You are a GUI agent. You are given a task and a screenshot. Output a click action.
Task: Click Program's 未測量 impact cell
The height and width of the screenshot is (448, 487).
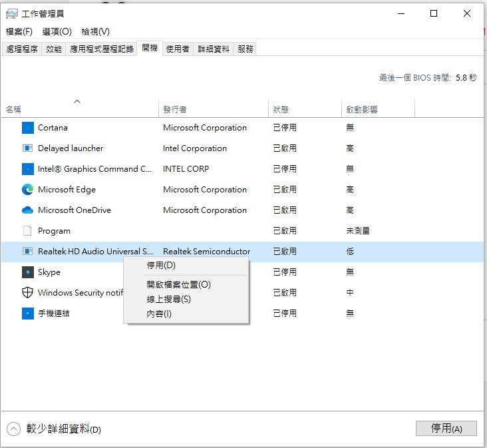pos(358,231)
